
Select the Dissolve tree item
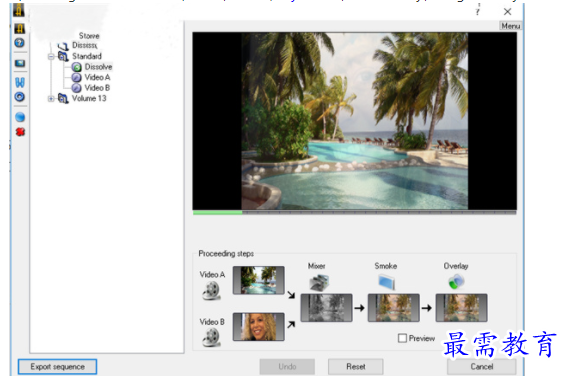point(98,67)
